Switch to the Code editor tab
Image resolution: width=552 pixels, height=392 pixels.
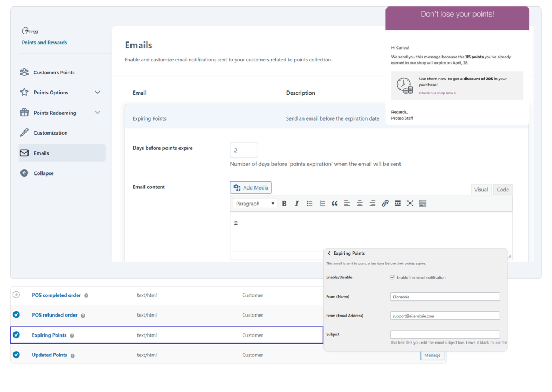point(502,190)
